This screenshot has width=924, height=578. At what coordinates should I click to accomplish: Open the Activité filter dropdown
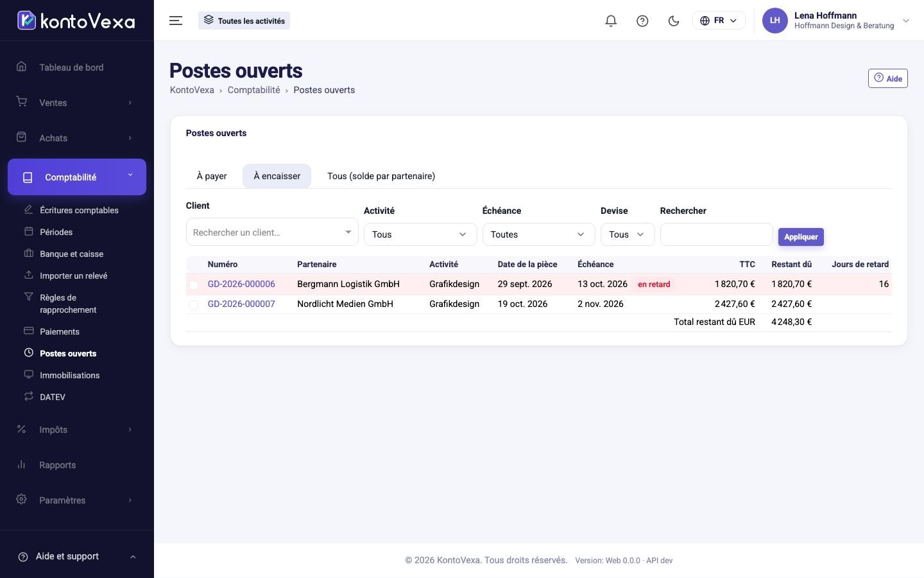click(420, 234)
